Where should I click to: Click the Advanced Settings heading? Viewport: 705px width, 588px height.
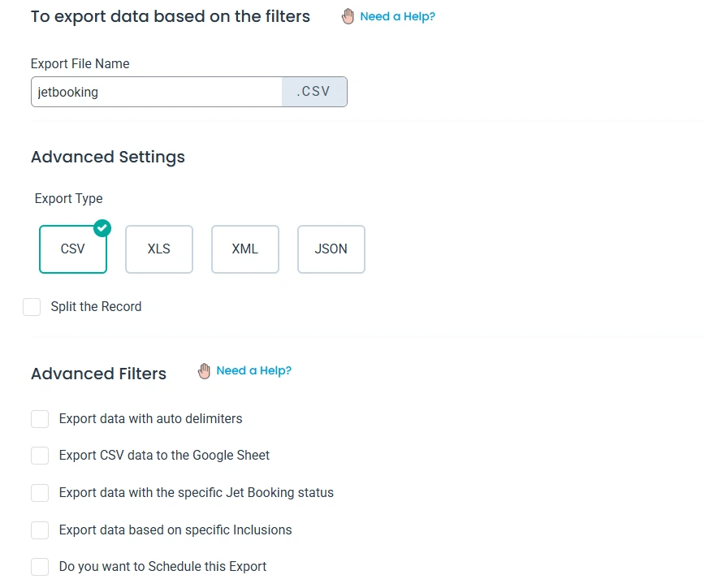click(108, 157)
